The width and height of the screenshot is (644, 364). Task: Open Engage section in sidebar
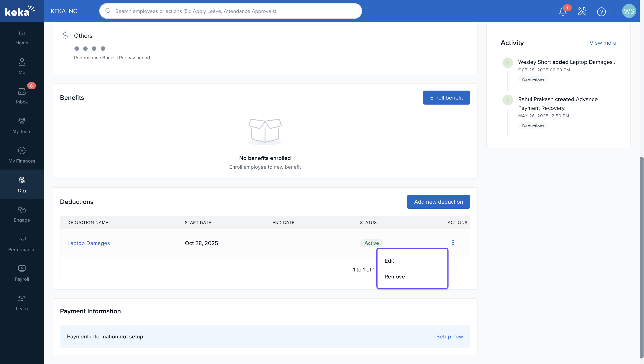point(22,214)
